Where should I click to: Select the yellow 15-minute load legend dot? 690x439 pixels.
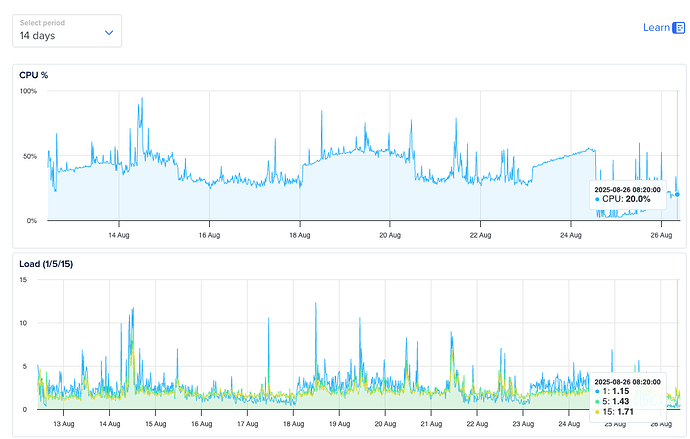coord(598,410)
